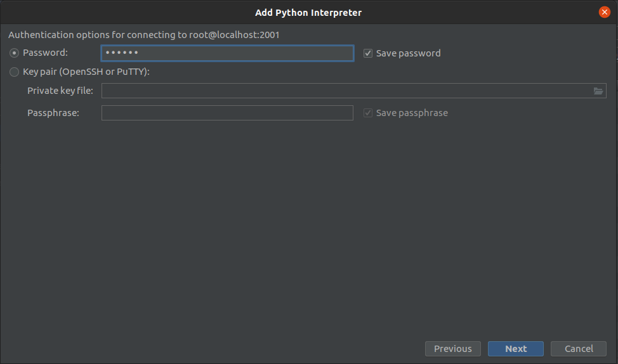Click the 'Authentication options for connecting to root@localhost:2001' text
Viewport: 618px width, 364px height.
[x=144, y=35]
